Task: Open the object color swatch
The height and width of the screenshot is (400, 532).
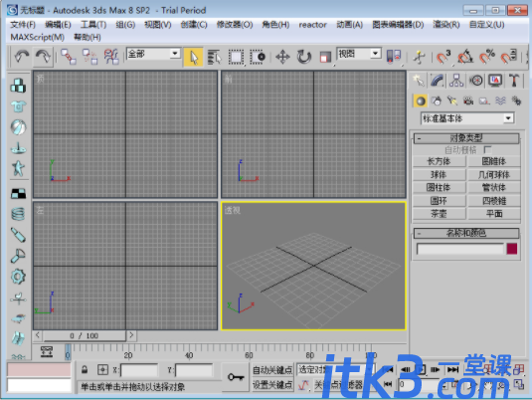Action: click(512, 249)
